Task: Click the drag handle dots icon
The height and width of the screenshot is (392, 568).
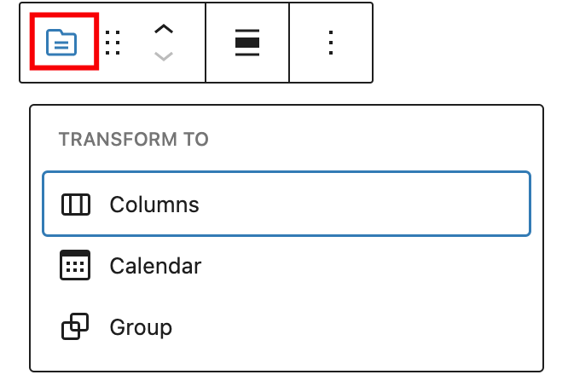Action: 113,42
